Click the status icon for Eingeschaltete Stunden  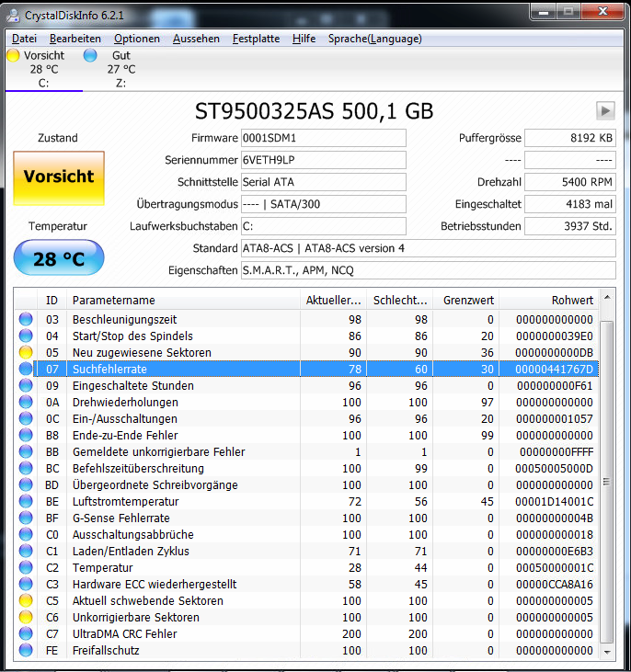[x=26, y=385]
